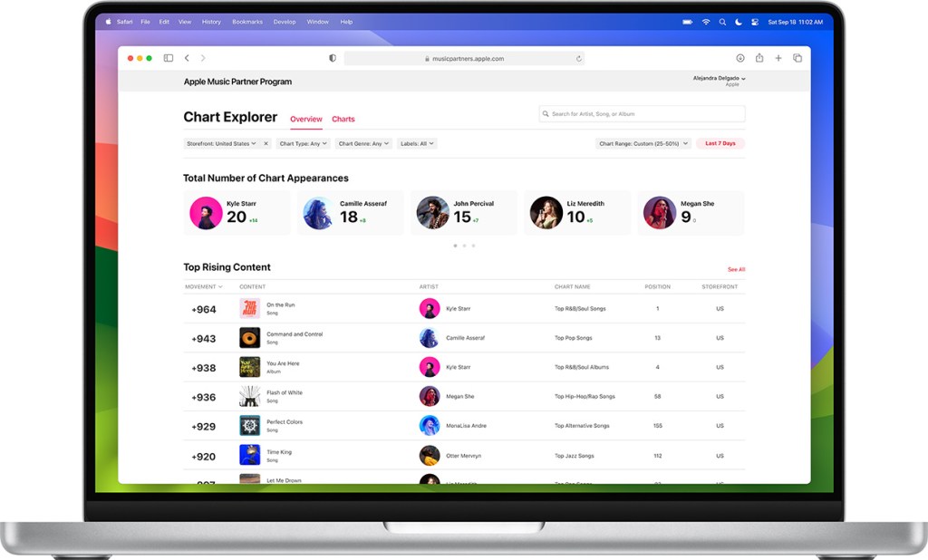Screen dimensions: 928x560
Task: Reload the page
Action: (x=579, y=59)
